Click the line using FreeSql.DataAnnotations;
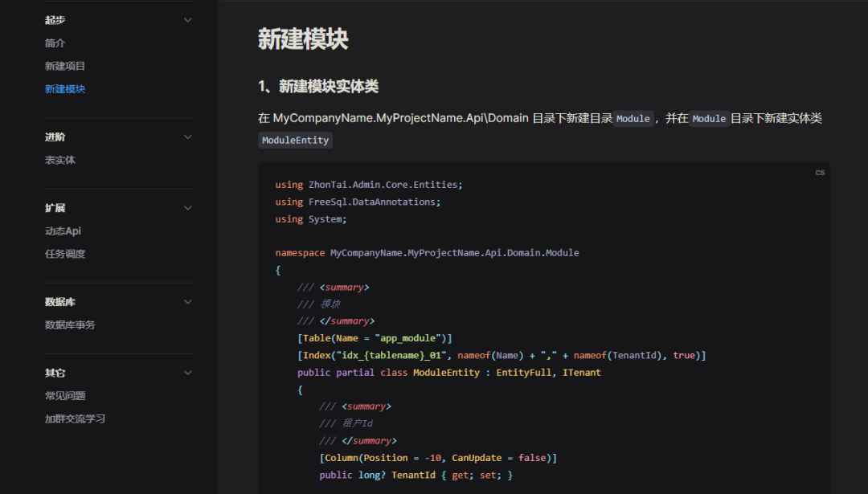This screenshot has height=494, width=868. pos(358,202)
